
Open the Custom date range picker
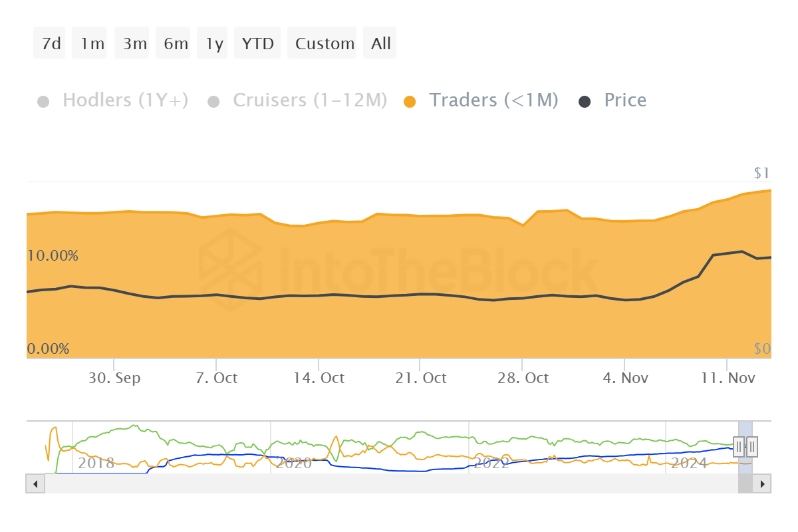(325, 43)
